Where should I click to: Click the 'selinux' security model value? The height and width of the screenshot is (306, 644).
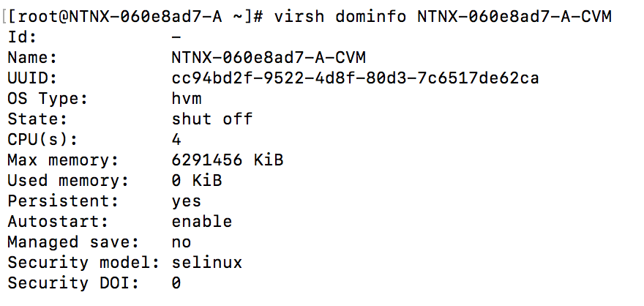(x=207, y=262)
